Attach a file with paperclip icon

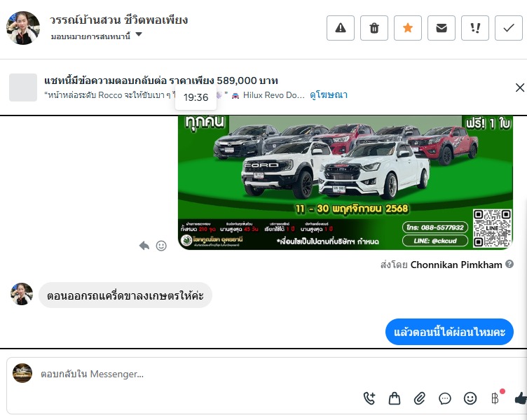[x=420, y=398]
